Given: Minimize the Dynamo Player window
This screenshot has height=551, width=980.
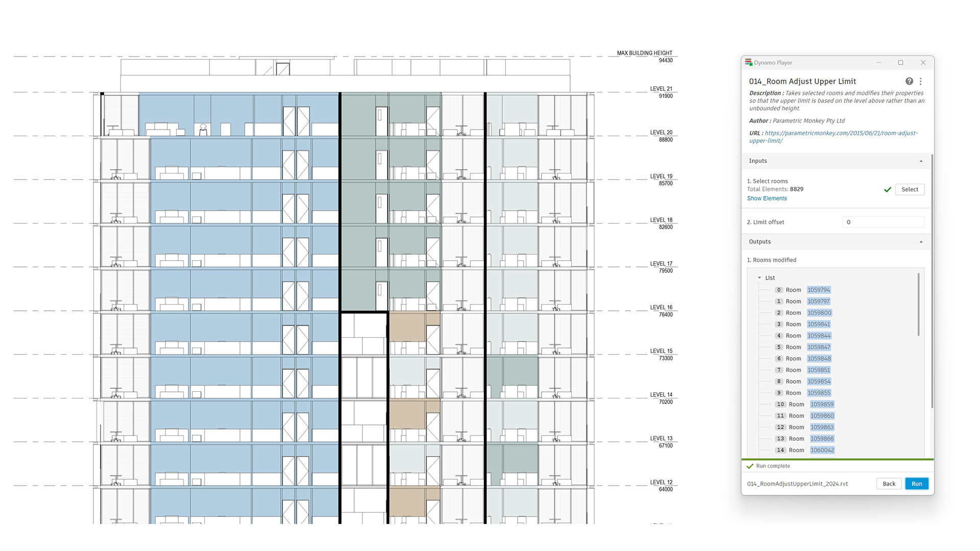Looking at the screenshot, I should tap(878, 63).
